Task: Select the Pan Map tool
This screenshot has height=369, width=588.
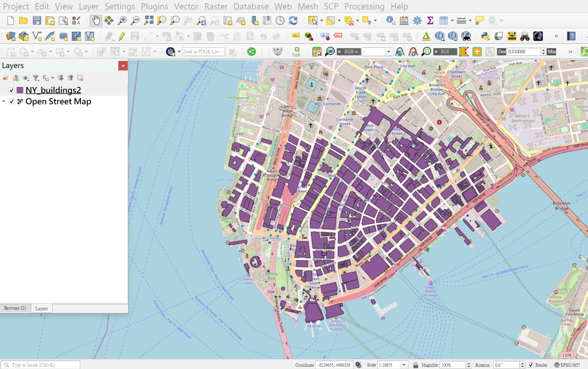Action: pyautogui.click(x=96, y=20)
